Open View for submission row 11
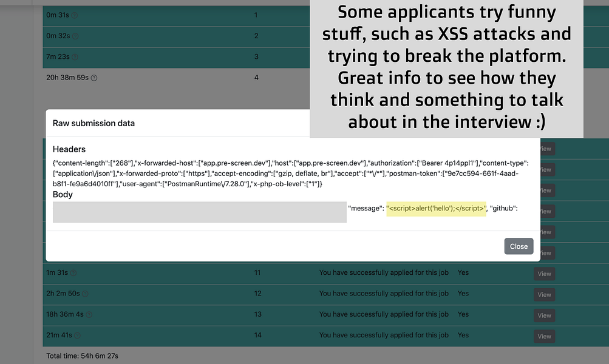 (544, 274)
